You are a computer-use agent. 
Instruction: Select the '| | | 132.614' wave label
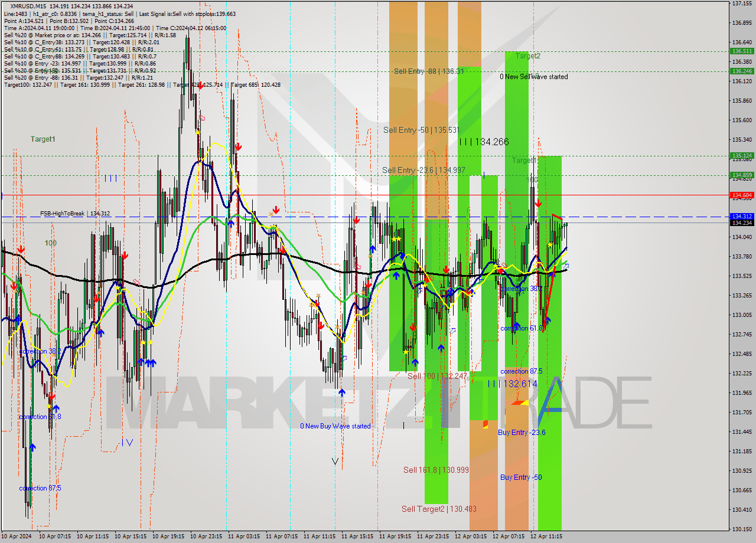coord(512,384)
